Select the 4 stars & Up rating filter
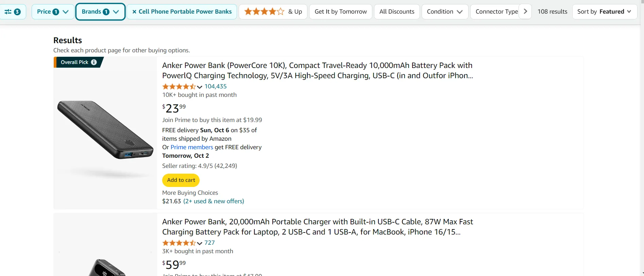The image size is (644, 276). (272, 11)
